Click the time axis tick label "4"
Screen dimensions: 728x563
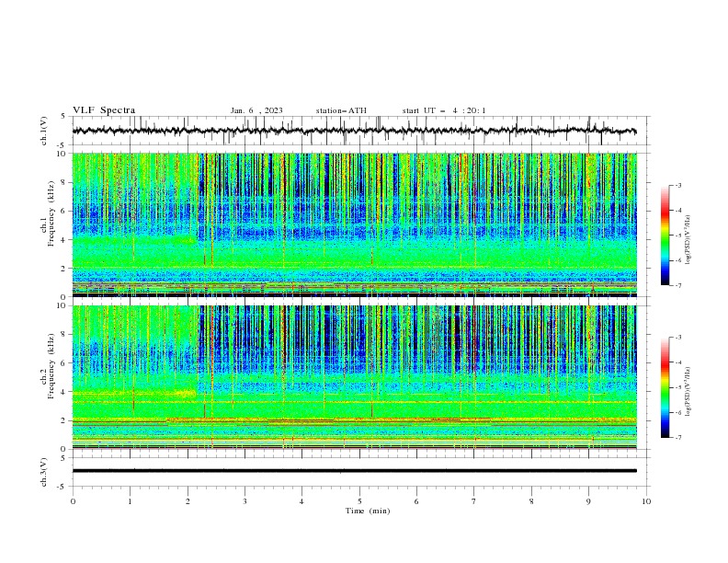click(x=301, y=501)
